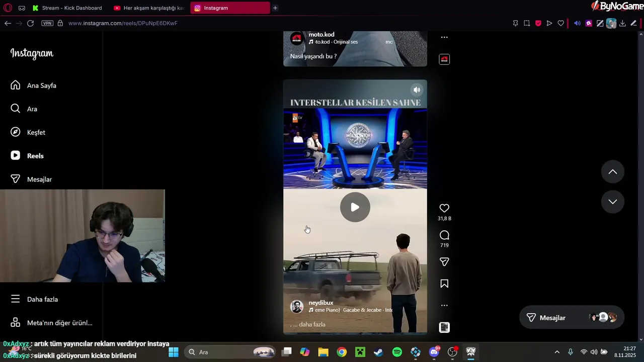Click the Instagram logo
644x362 pixels.
point(32,53)
